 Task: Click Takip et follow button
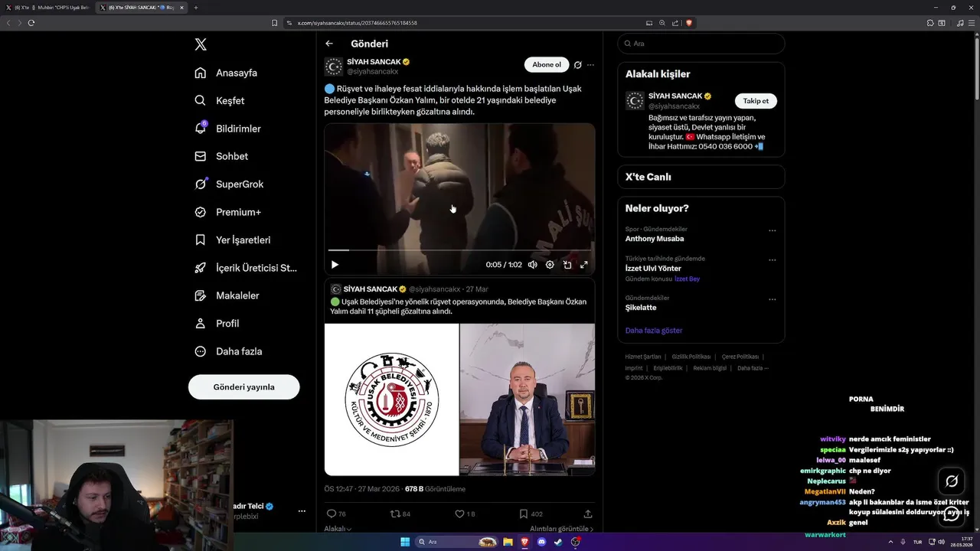(756, 101)
